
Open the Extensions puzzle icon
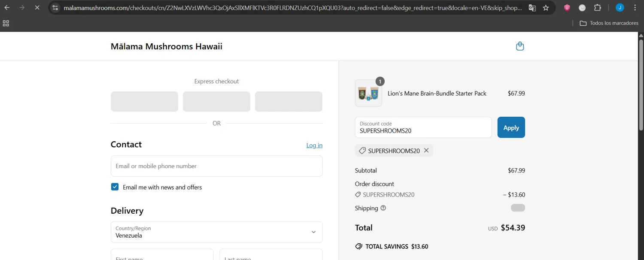(x=598, y=8)
